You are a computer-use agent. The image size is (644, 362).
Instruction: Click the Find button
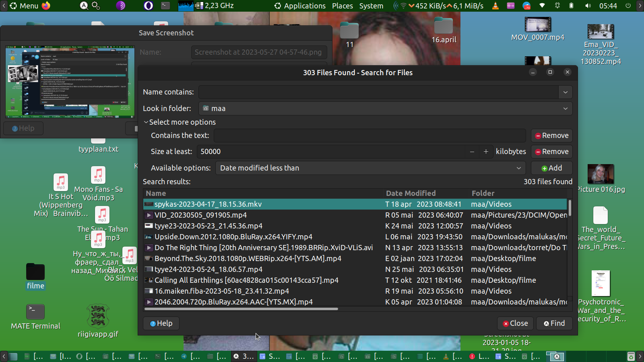554,323
